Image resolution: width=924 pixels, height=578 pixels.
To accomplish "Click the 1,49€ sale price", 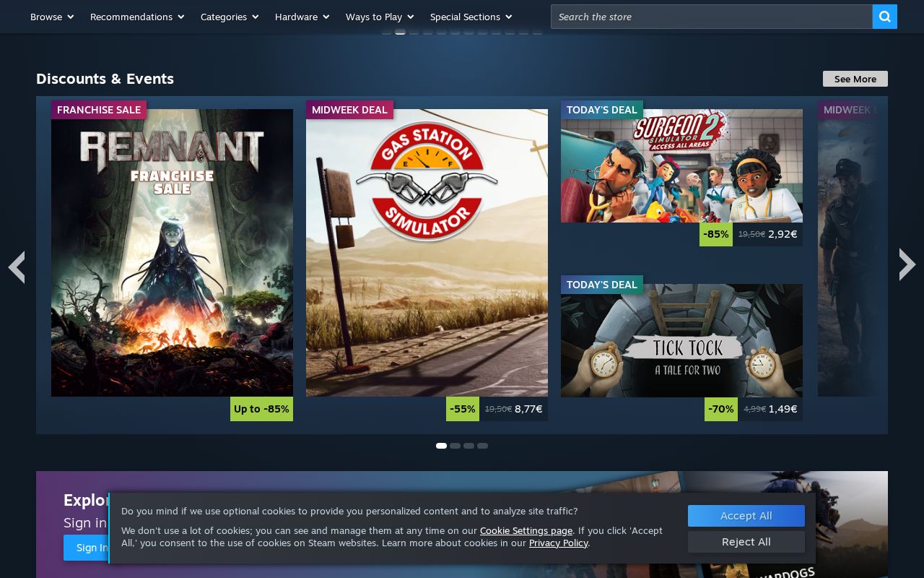I will pyautogui.click(x=783, y=409).
